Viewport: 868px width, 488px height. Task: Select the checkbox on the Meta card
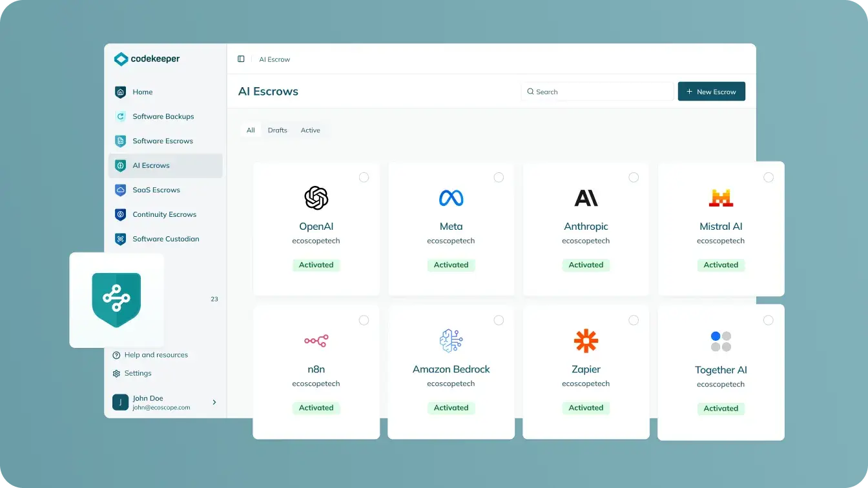(499, 177)
